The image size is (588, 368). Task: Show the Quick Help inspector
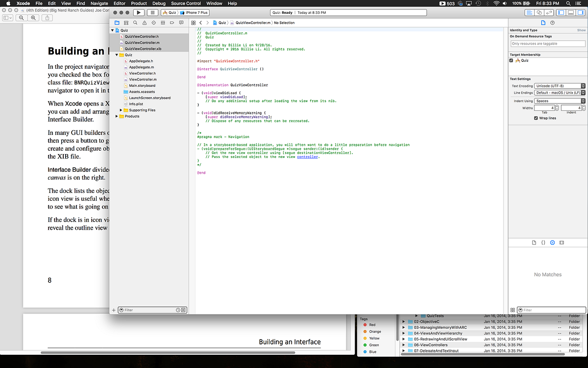tap(553, 23)
